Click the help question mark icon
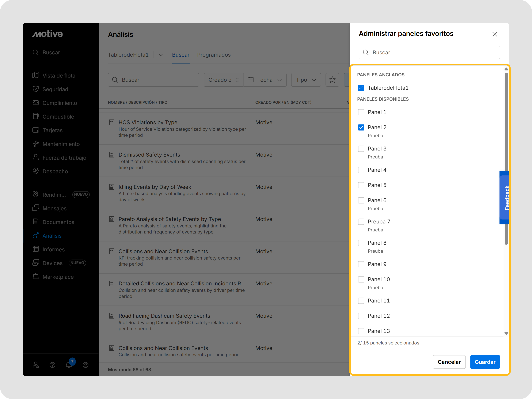Viewport: 532px width, 399px height. (x=52, y=365)
